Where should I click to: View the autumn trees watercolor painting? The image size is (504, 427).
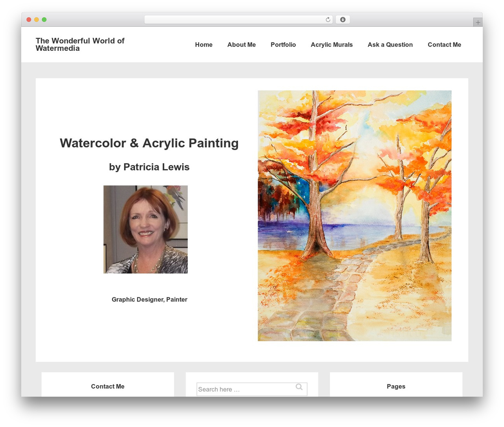[354, 215]
